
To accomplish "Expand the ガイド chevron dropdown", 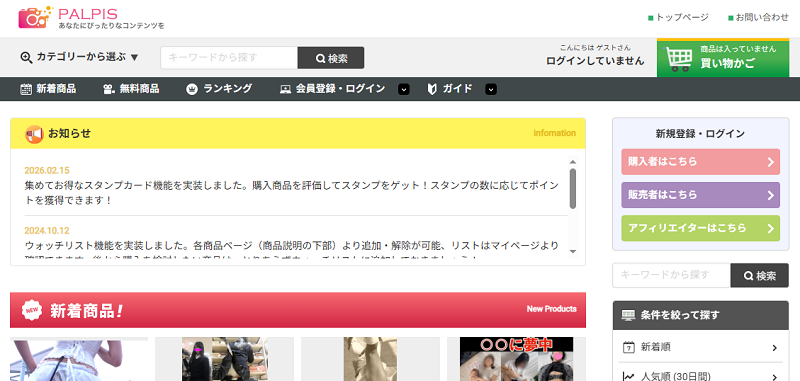I will (491, 89).
